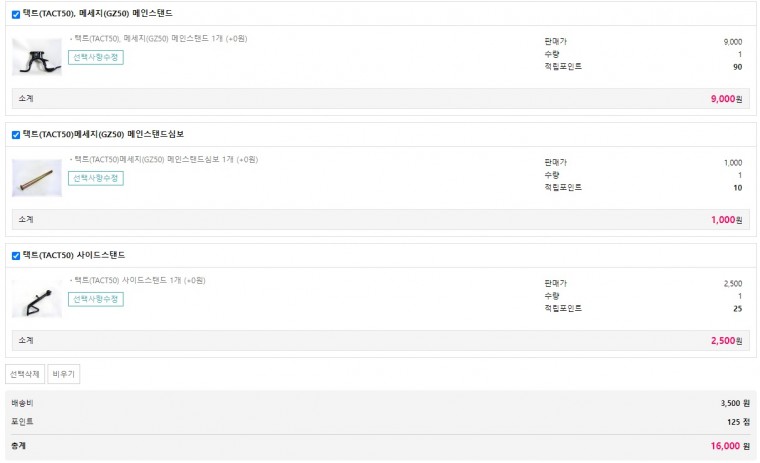
Task: Open the brass pin 심보 product thumbnail
Action: [x=37, y=178]
